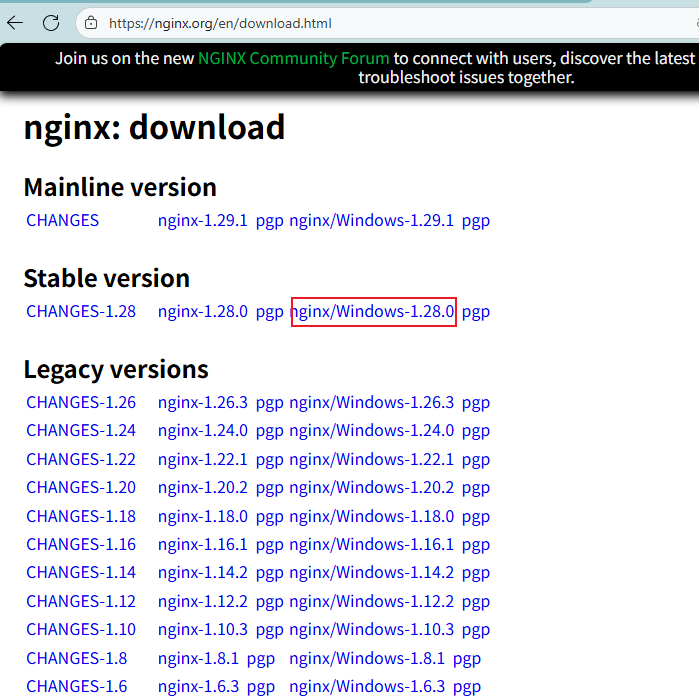The height and width of the screenshot is (700, 699).
Task: Download nginx-1.10.3 source
Action: click(203, 629)
